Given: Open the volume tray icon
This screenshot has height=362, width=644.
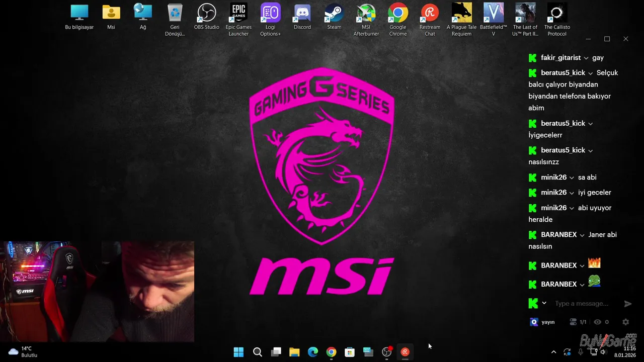Looking at the screenshot, I should tap(603, 352).
